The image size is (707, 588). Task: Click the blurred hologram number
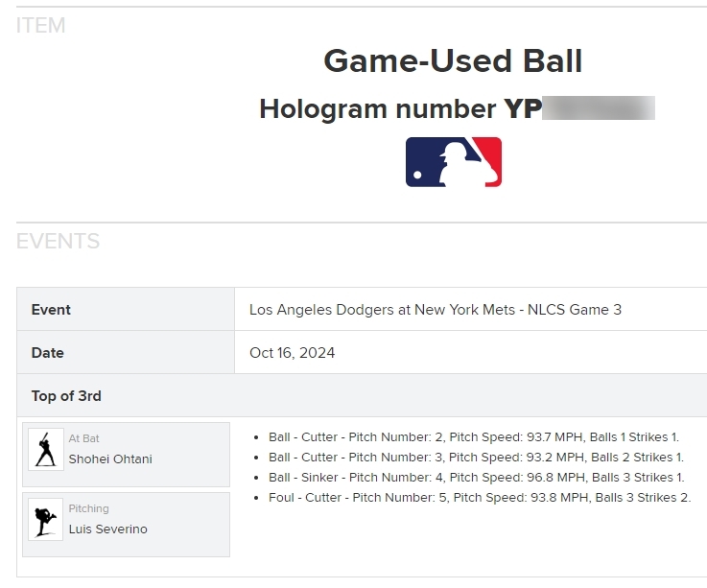pyautogui.click(x=598, y=108)
